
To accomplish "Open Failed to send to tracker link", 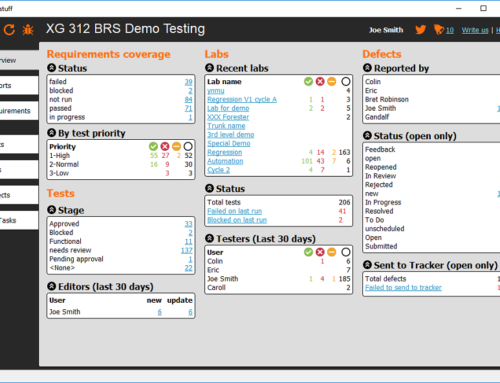I will pos(403,287).
